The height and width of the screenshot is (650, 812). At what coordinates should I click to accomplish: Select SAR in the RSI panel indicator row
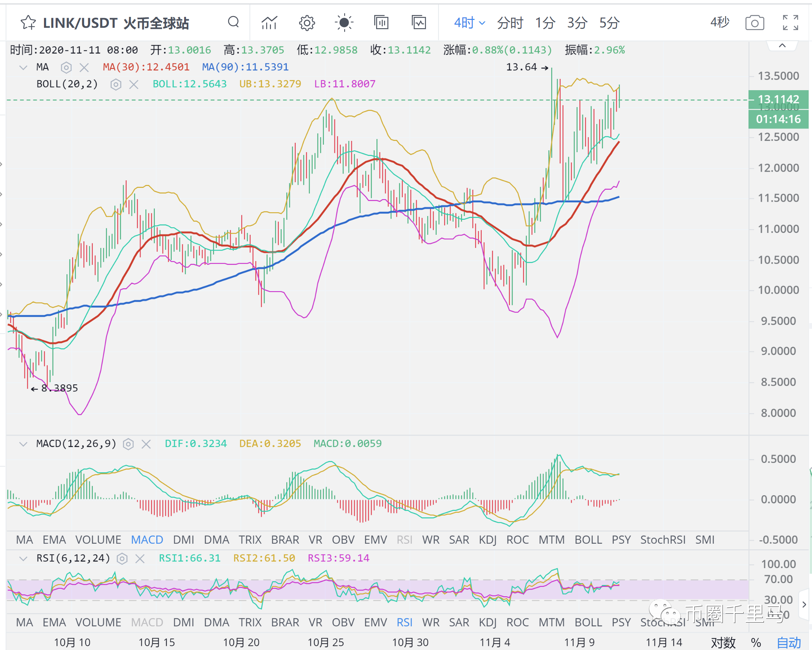point(459,622)
